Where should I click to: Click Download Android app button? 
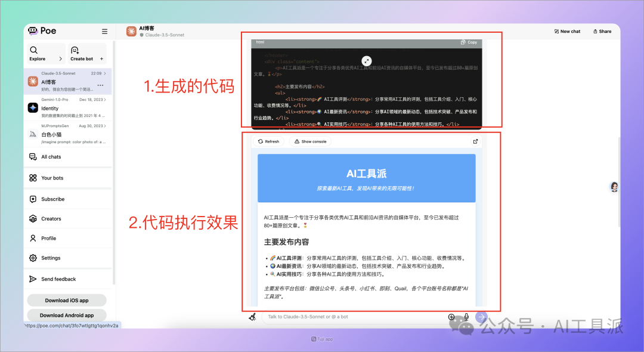click(67, 315)
